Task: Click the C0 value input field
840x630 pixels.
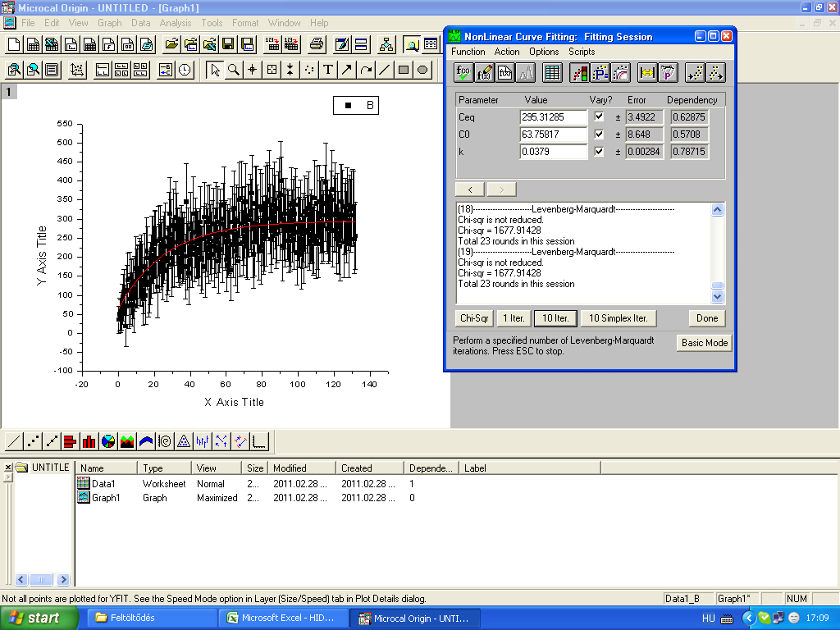Action: pyautogui.click(x=554, y=134)
